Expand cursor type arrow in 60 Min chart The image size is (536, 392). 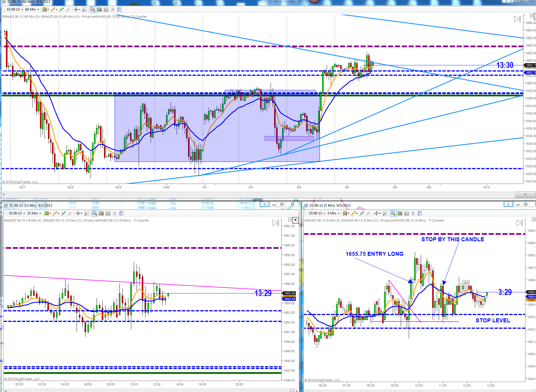tap(80, 9)
